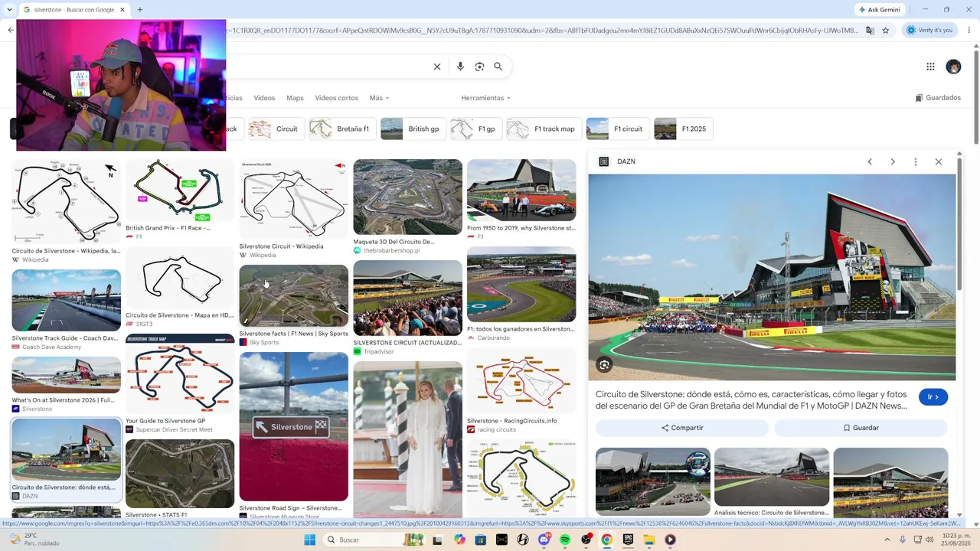
Task: Close the silverstone Google search tab
Action: [122, 10]
